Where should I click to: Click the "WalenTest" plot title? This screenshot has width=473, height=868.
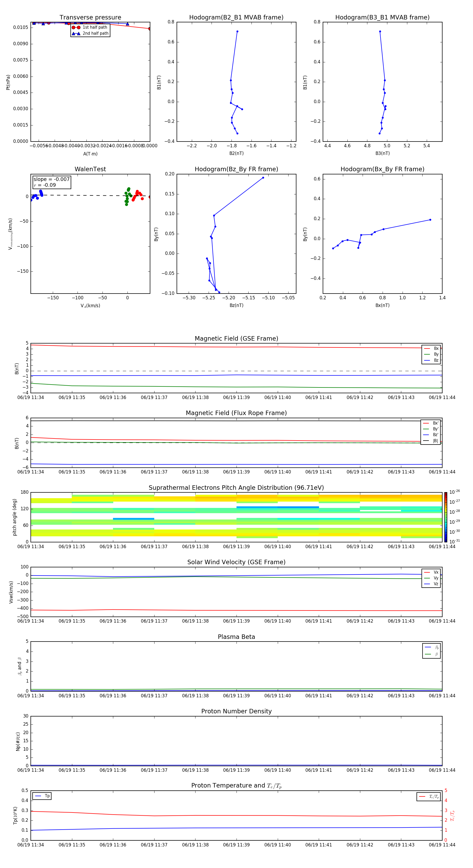pos(90,169)
